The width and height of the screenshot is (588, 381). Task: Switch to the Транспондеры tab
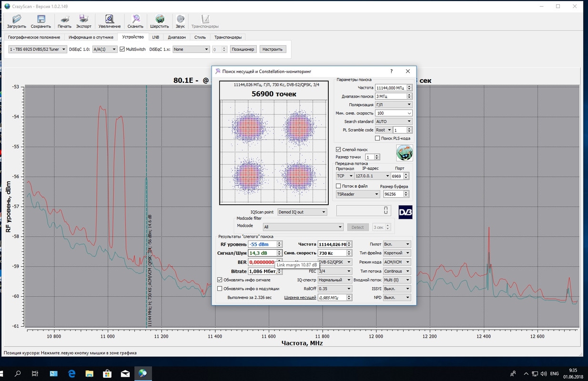228,37
